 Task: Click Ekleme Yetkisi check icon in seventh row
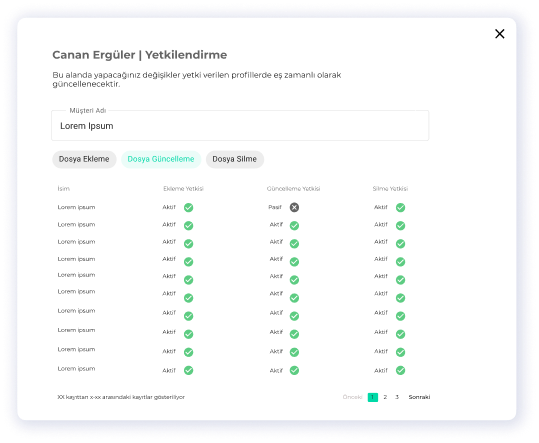(x=188, y=316)
